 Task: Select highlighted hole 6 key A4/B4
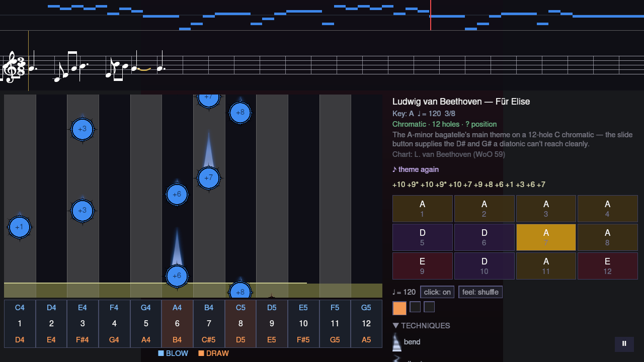[177, 324]
